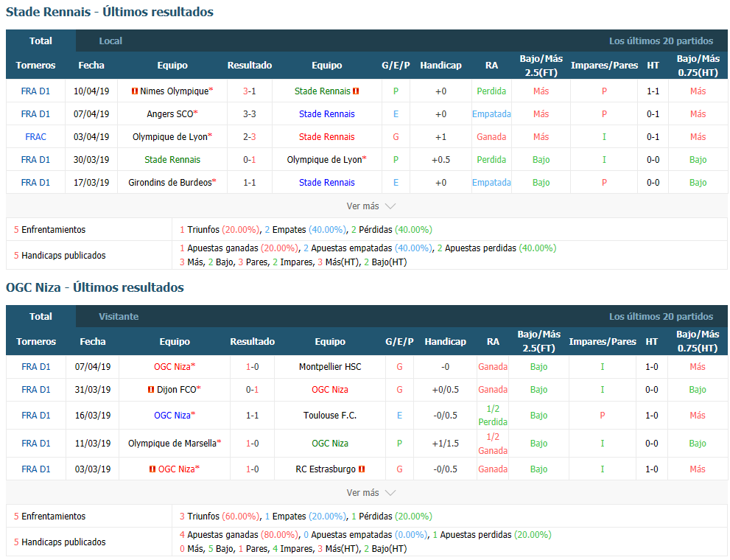Open Dijon FCO team link
Image resolution: width=730 pixels, height=560 pixels.
(177, 390)
